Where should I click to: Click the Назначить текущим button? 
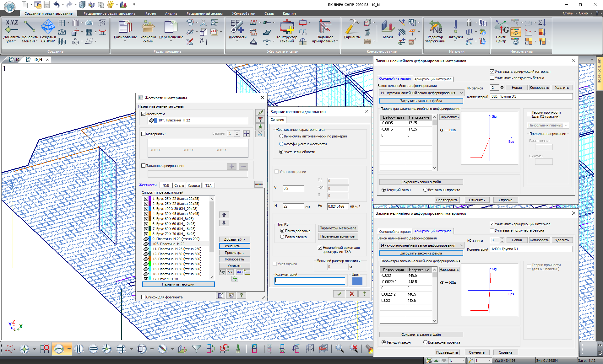point(178,284)
